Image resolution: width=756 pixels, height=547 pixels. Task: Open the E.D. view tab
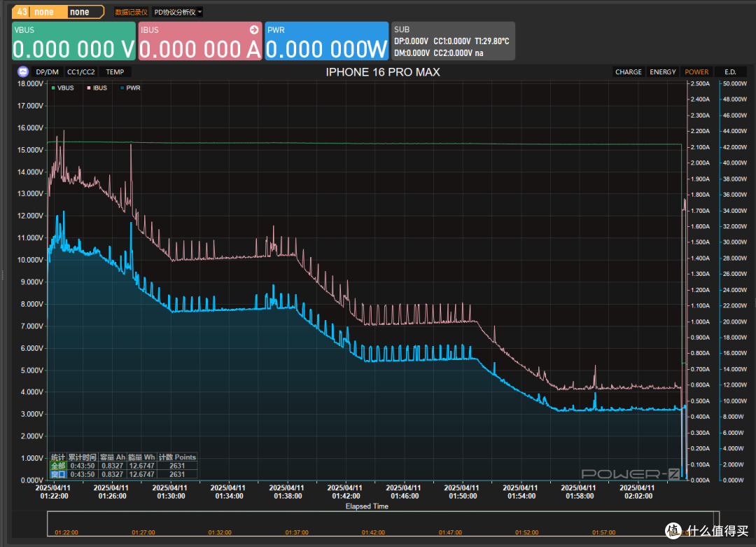pos(730,72)
